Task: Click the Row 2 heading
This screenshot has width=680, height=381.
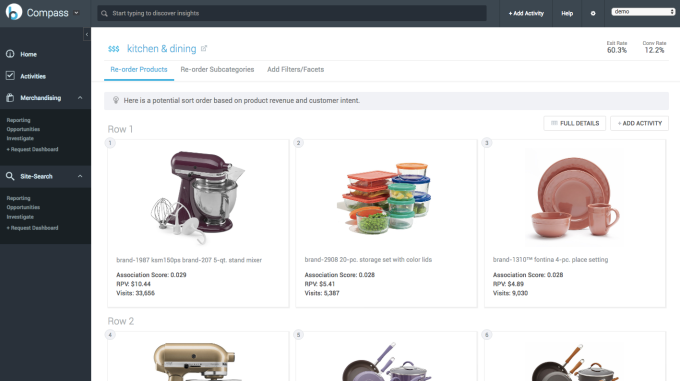Action: [x=121, y=321]
